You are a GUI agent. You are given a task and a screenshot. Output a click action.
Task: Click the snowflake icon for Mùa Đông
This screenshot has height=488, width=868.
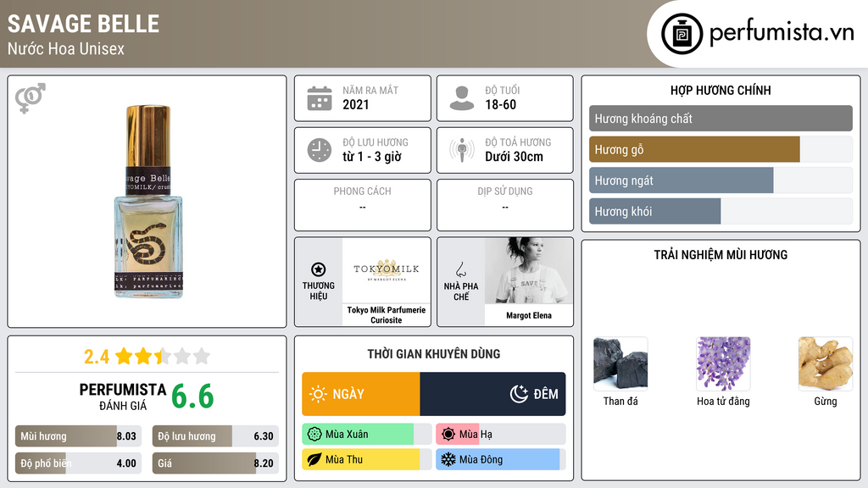(x=448, y=459)
